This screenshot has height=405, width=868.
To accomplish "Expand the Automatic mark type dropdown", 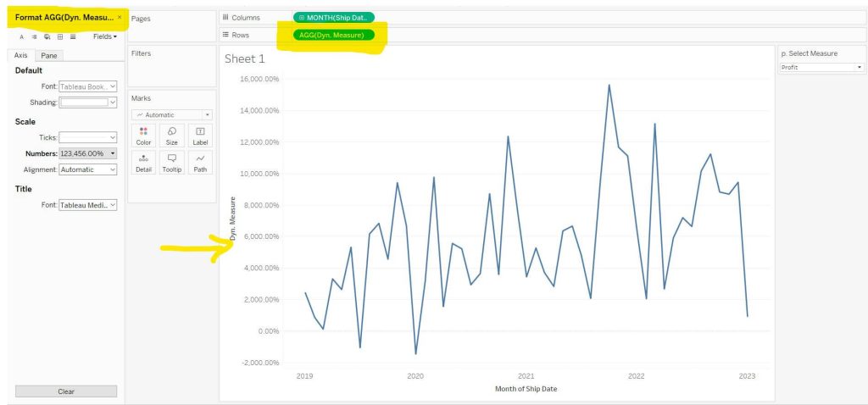I will [x=171, y=115].
